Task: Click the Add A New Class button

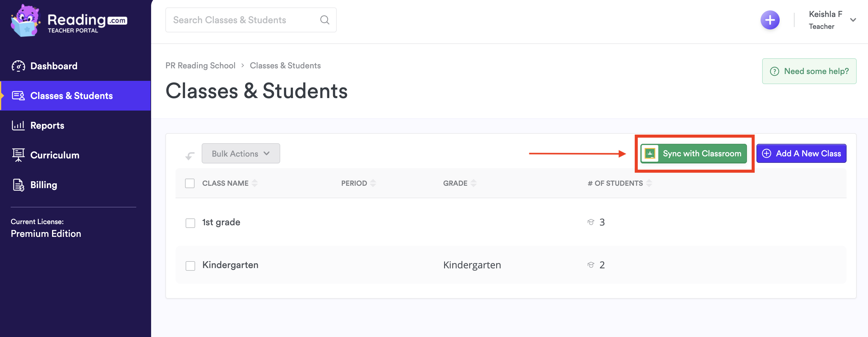Action: (x=801, y=154)
